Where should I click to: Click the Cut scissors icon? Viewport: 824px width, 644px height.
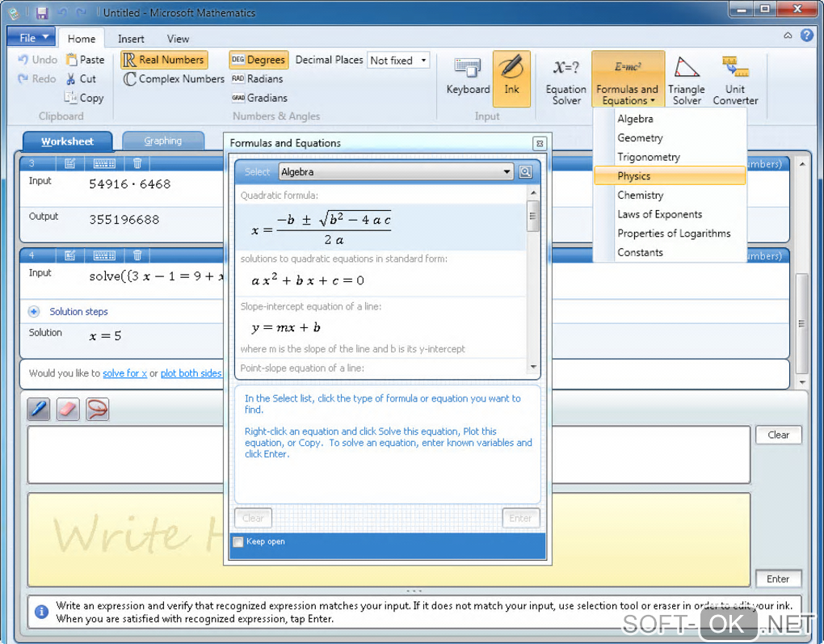coord(71,79)
